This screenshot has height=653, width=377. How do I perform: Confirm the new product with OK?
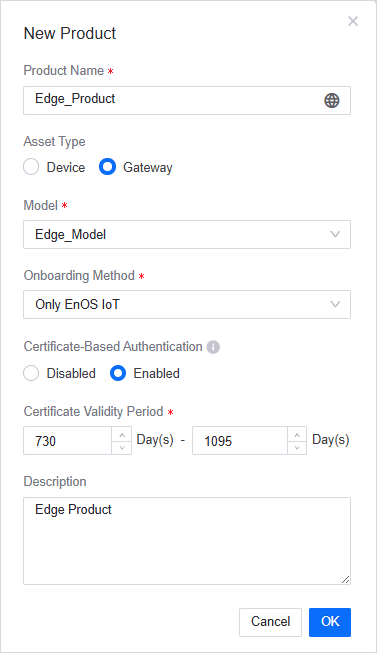point(330,622)
